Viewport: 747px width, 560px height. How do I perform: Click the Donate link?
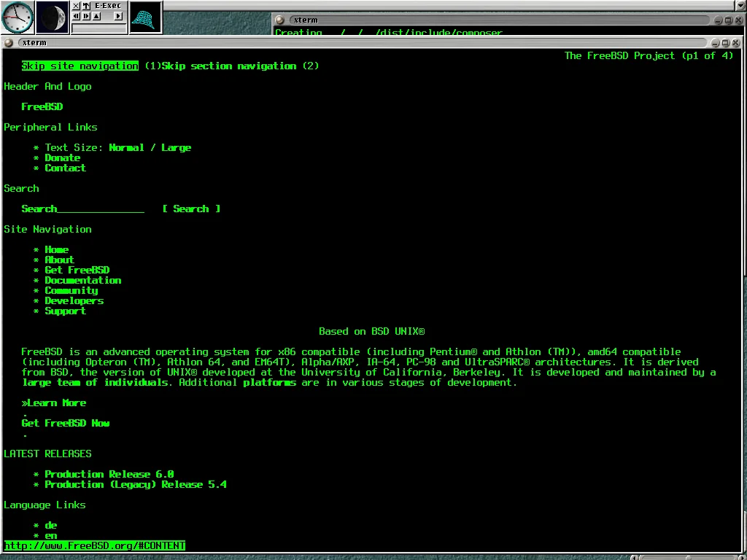click(62, 158)
